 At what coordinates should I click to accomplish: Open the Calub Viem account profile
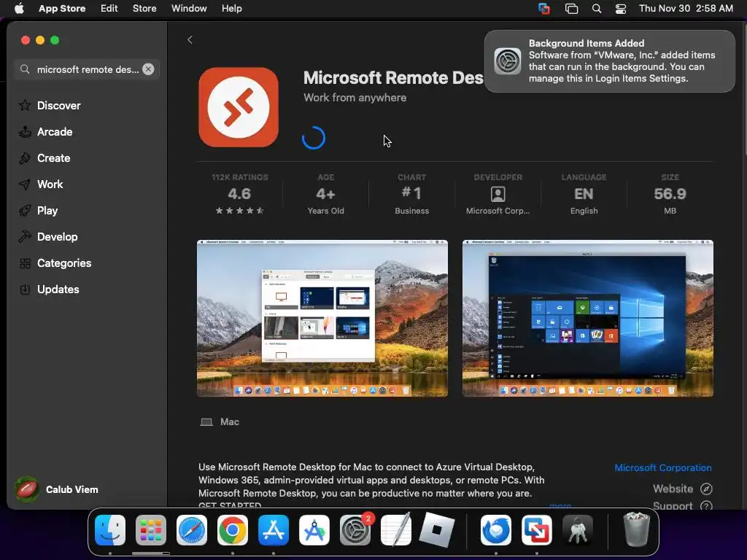click(56, 489)
